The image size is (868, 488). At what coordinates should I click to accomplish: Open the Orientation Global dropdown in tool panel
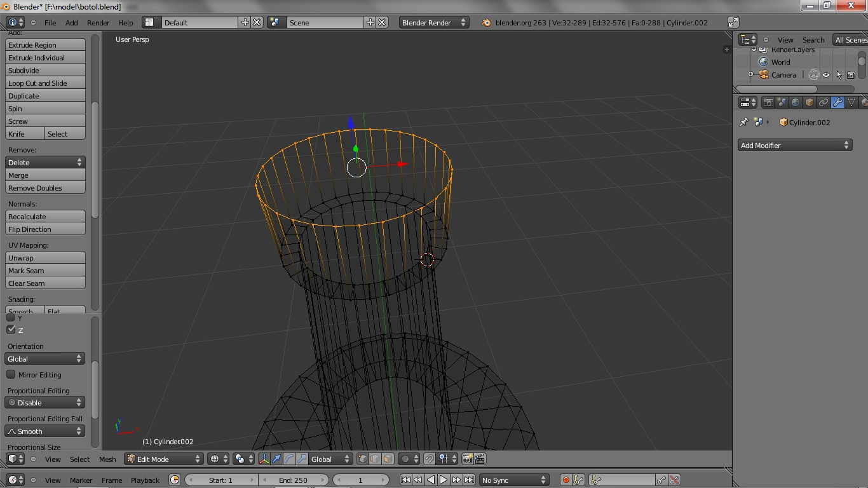[x=45, y=358]
